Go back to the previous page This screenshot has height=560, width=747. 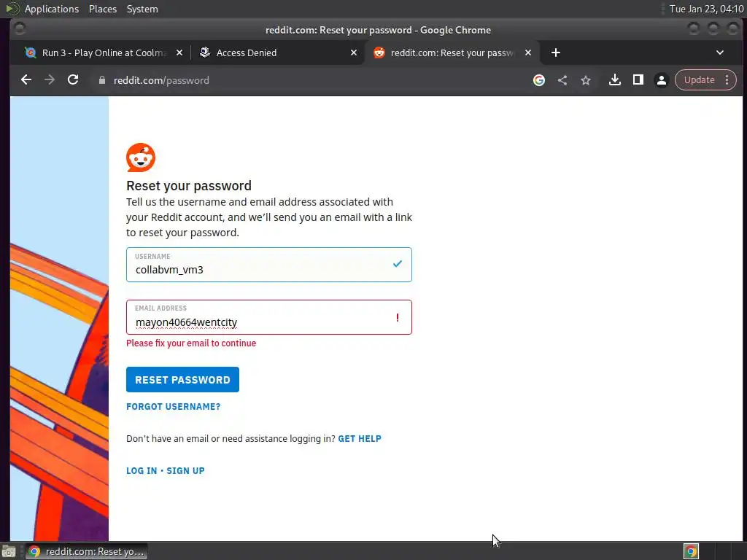tap(26, 80)
